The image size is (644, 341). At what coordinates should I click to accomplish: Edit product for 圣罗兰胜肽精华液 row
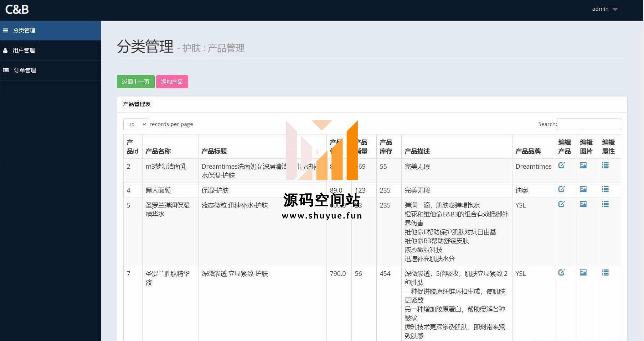pos(561,273)
